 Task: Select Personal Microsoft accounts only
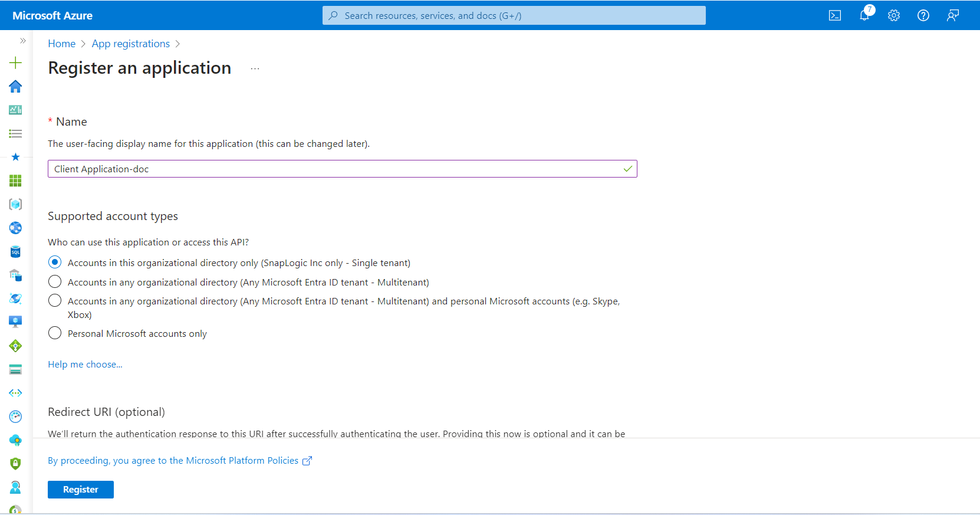[x=55, y=333]
